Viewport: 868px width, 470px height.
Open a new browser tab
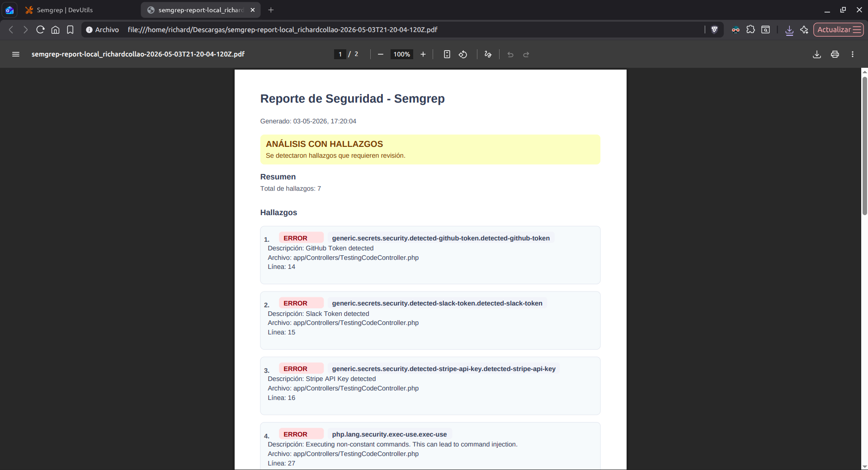[x=271, y=10]
